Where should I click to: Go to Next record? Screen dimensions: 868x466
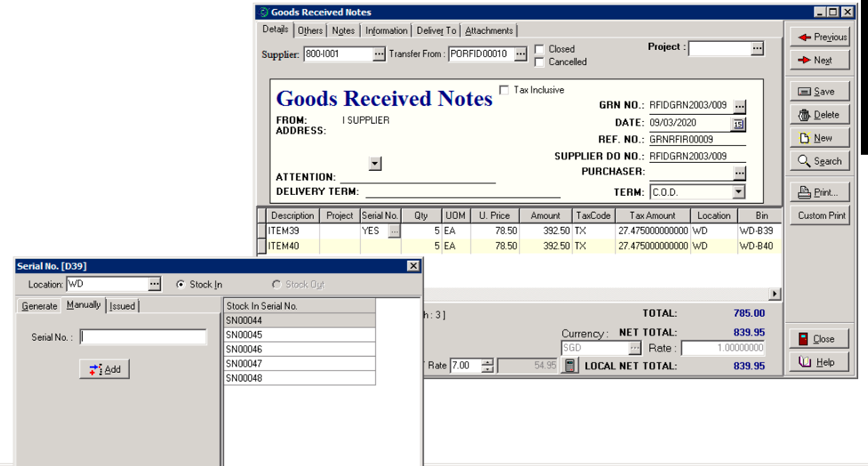tap(820, 60)
